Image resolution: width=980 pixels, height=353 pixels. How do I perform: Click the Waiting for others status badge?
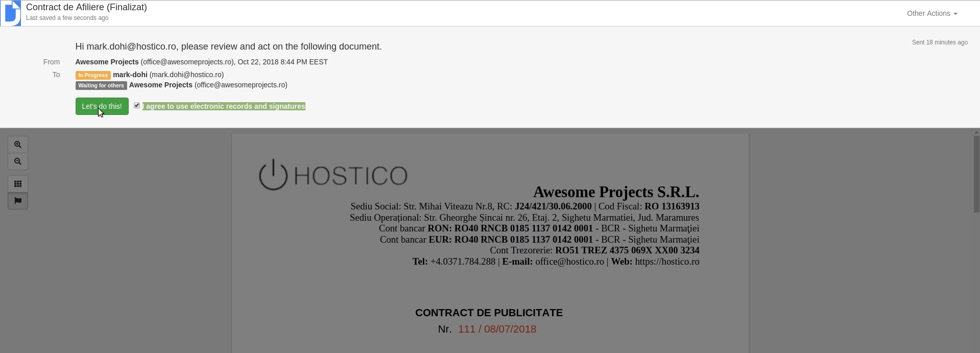[x=101, y=85]
